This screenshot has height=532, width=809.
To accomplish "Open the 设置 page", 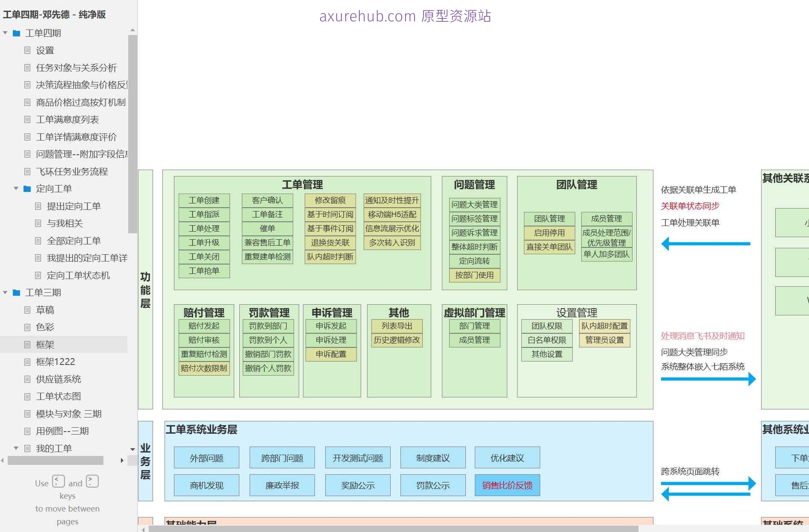I will tap(45, 50).
